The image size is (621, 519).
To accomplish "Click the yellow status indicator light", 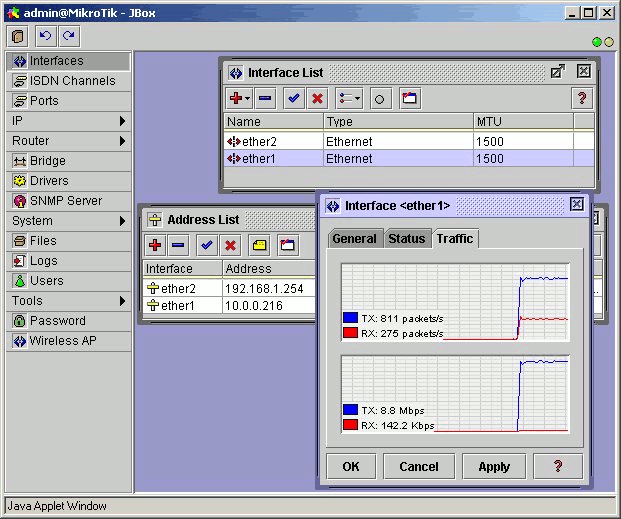I will pyautogui.click(x=609, y=42).
